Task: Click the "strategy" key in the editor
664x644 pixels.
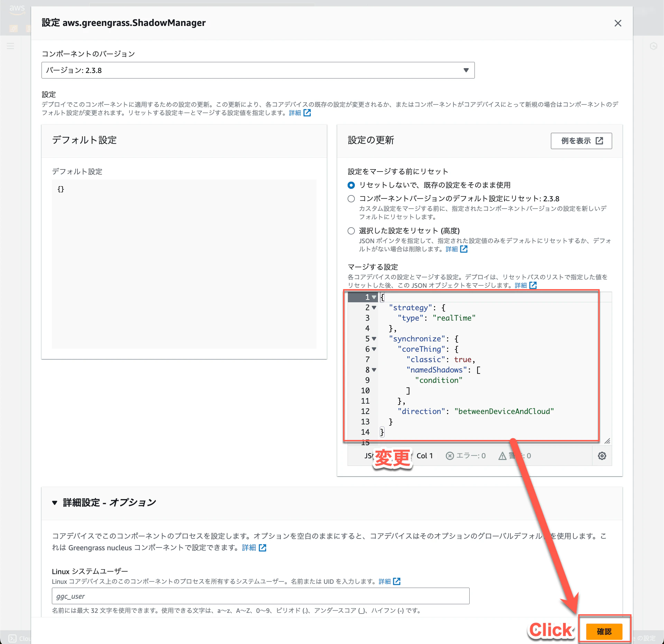Action: (411, 307)
